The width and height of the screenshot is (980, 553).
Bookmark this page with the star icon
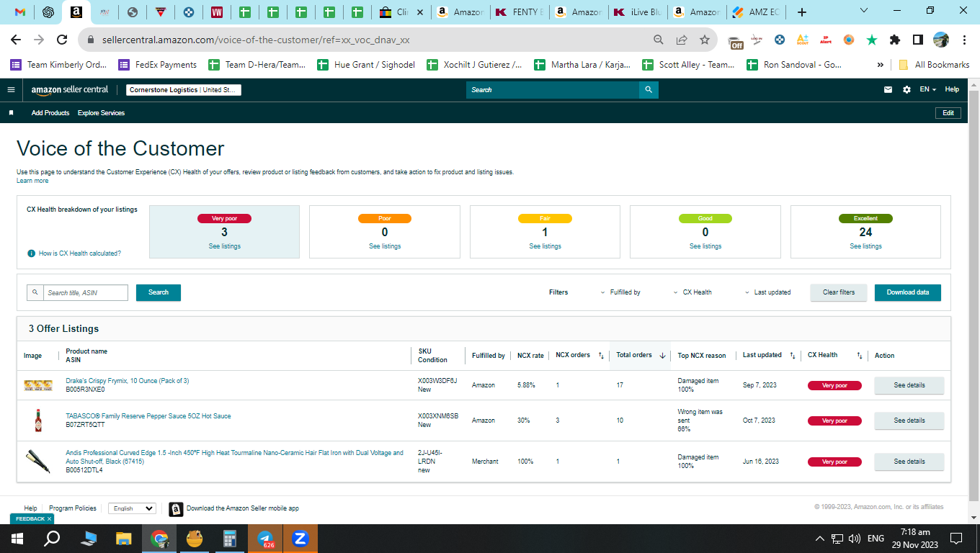point(704,40)
